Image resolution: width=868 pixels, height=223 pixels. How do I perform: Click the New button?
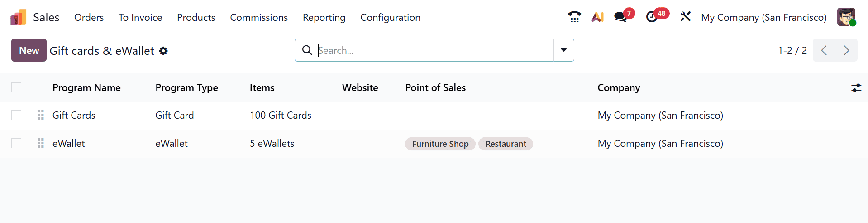29,50
